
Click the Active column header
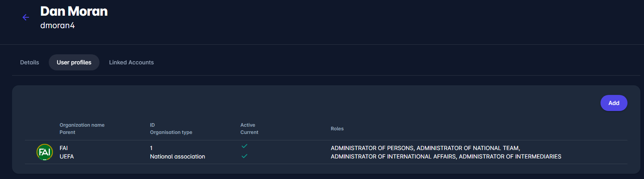(x=248, y=125)
